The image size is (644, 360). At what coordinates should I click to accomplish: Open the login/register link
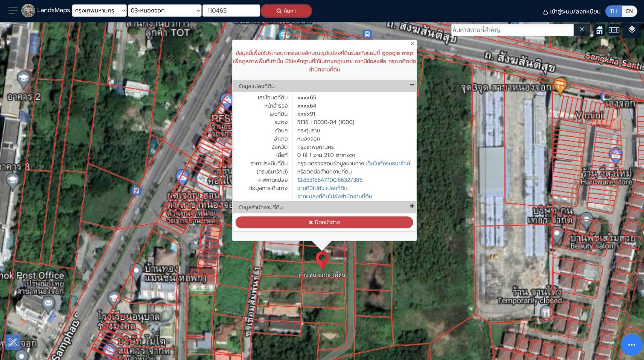[571, 11]
